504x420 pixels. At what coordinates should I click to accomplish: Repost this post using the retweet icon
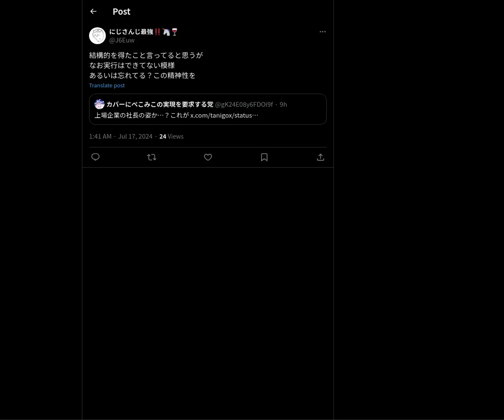tap(152, 157)
